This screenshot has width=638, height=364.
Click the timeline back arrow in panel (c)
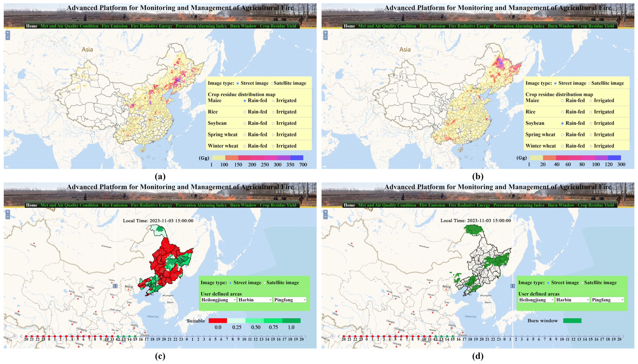21,336
